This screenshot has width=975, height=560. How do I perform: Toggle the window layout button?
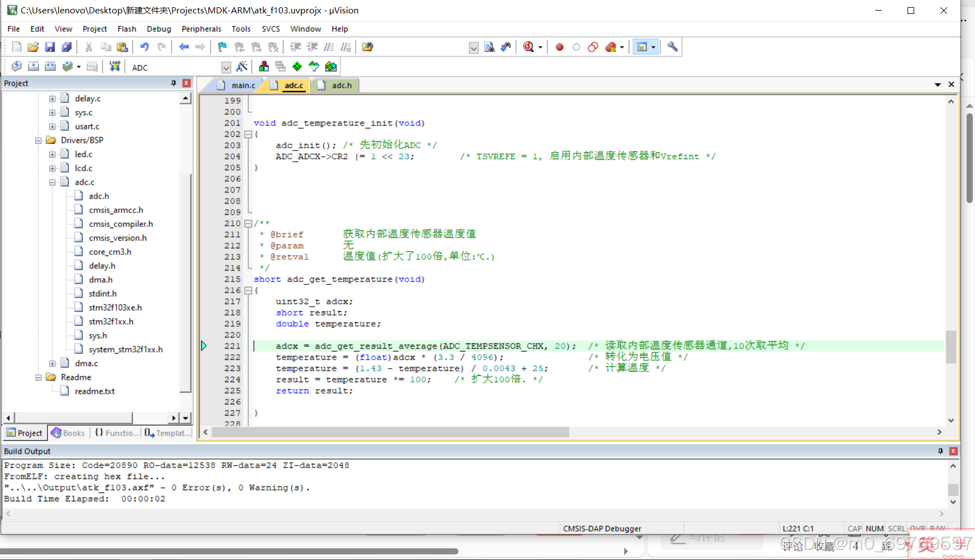click(x=642, y=47)
